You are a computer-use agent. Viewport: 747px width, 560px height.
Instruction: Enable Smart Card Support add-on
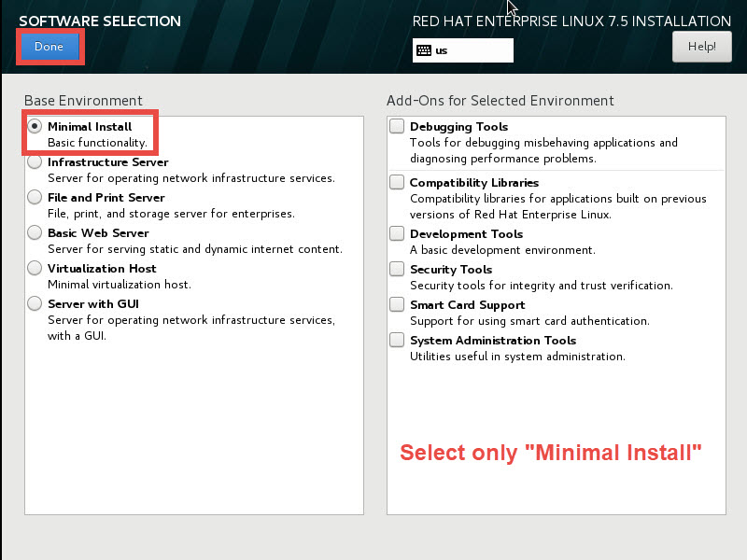398,304
